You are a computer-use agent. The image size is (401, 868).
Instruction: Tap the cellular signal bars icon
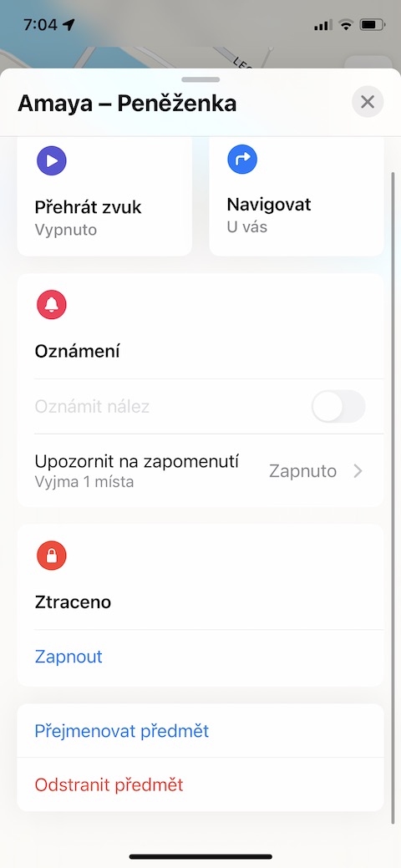pos(323,25)
